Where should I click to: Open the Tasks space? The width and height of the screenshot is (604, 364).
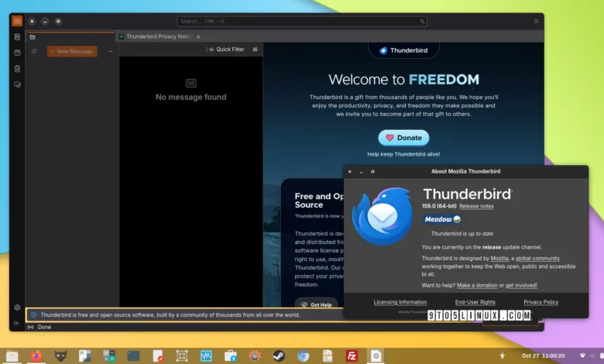click(x=17, y=69)
